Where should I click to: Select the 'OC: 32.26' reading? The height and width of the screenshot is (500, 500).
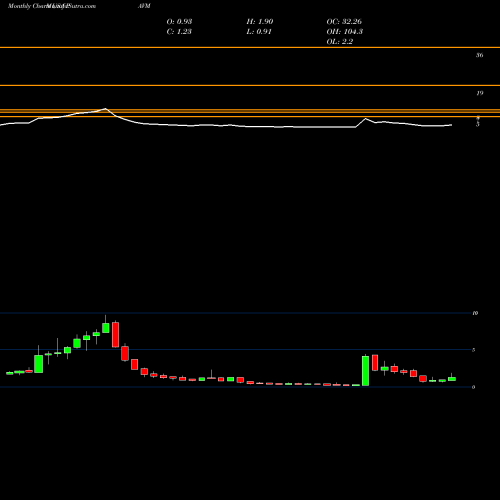pyautogui.click(x=344, y=21)
